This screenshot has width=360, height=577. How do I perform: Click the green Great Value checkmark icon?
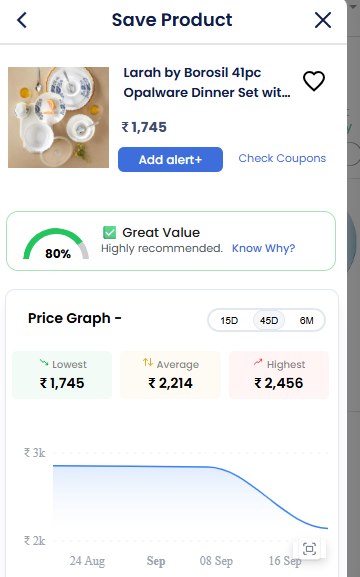(109, 233)
